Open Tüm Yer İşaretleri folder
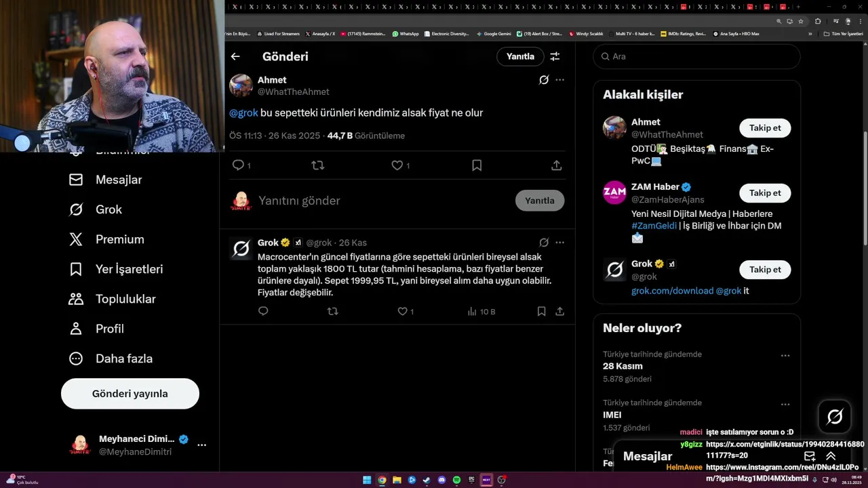Image resolution: width=868 pixels, height=488 pixels. [x=843, y=33]
